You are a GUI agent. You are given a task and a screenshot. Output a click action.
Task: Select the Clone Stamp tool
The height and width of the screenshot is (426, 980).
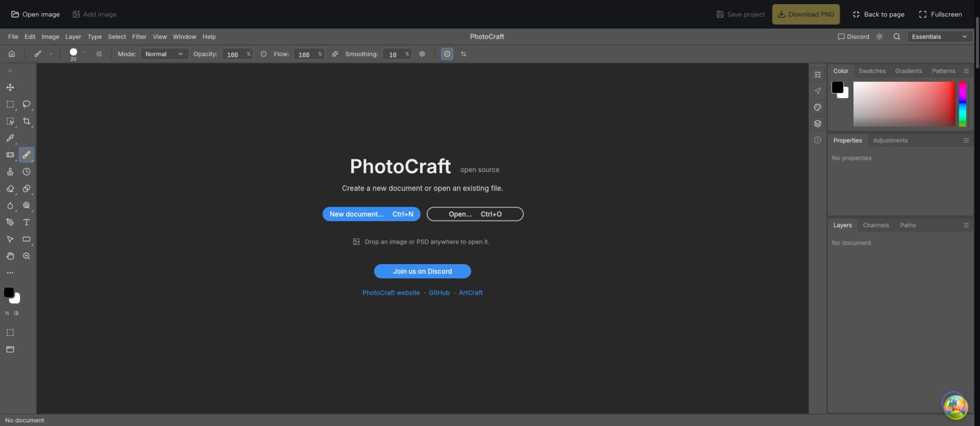(10, 172)
